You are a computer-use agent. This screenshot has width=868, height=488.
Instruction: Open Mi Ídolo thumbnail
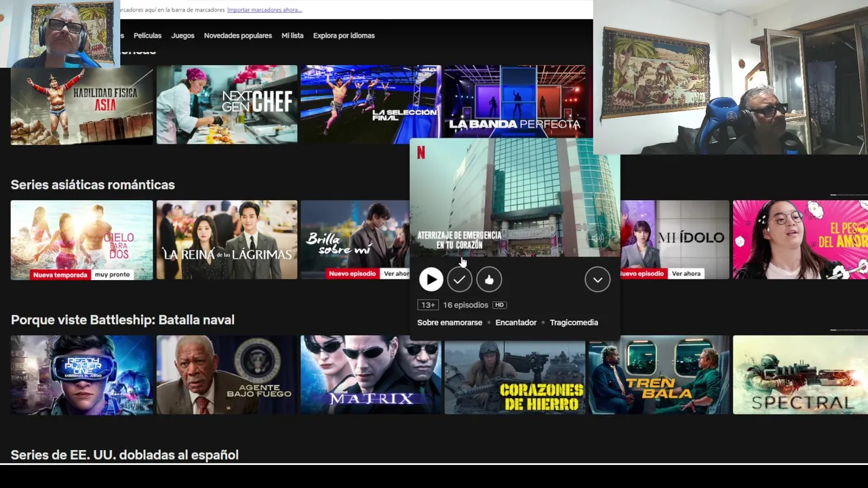pos(675,240)
